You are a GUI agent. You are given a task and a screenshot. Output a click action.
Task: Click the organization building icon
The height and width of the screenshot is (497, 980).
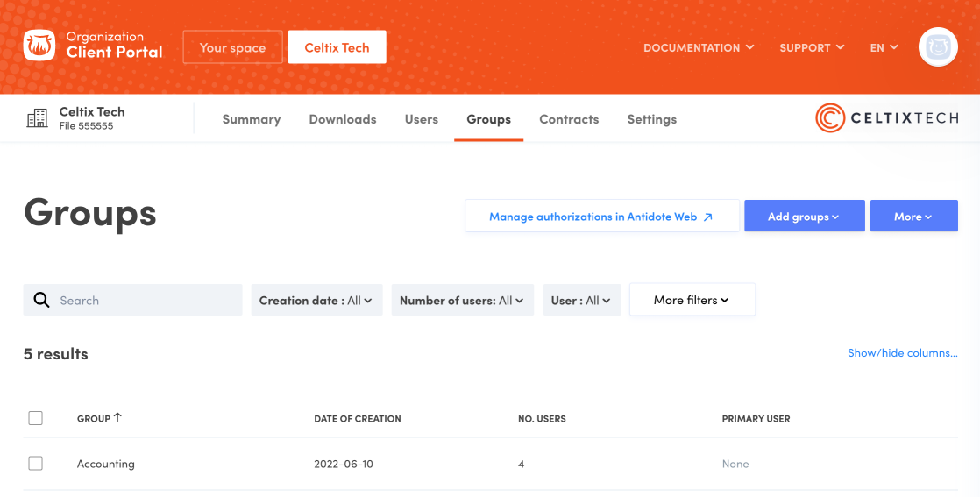point(37,119)
